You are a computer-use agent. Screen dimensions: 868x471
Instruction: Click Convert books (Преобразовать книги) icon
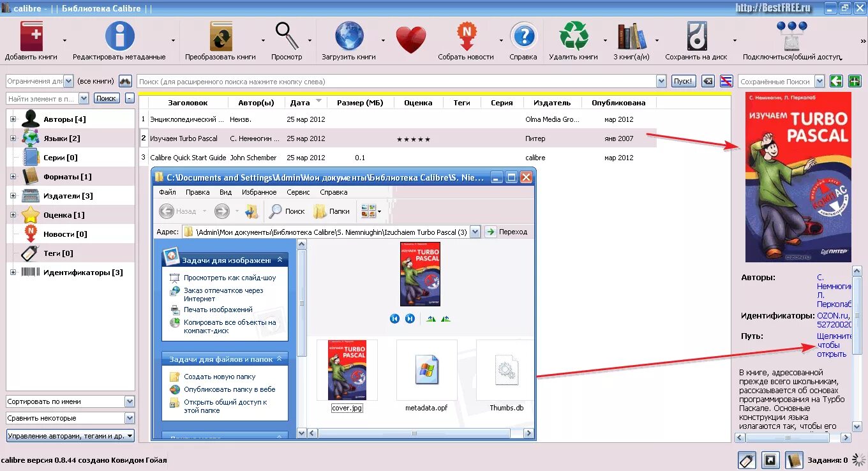coord(221,36)
